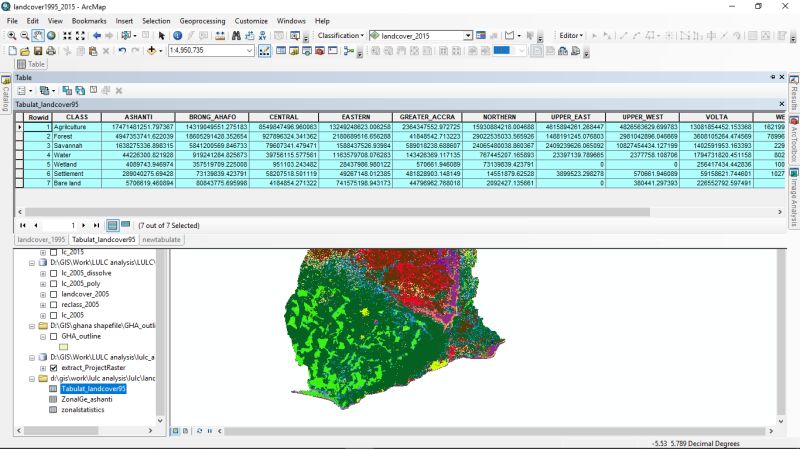Open the Editor Toolbar icon
The width and height of the screenshot is (800, 449).
264,51
